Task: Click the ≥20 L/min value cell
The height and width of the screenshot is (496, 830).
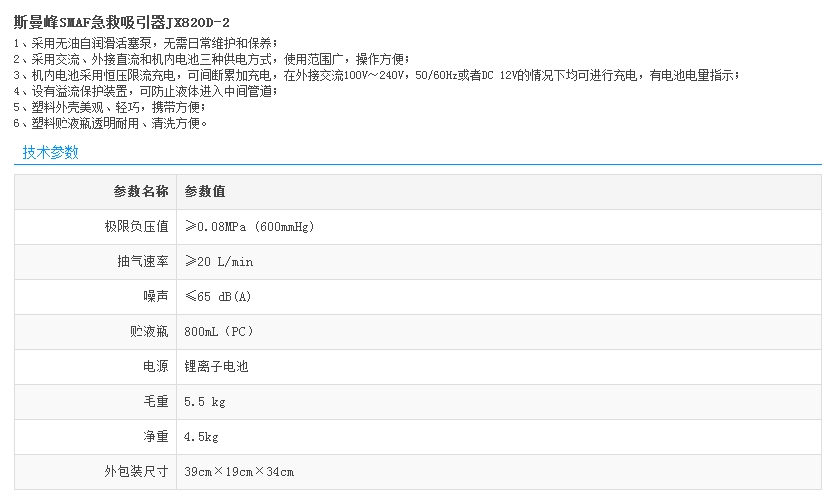Action: click(x=219, y=262)
